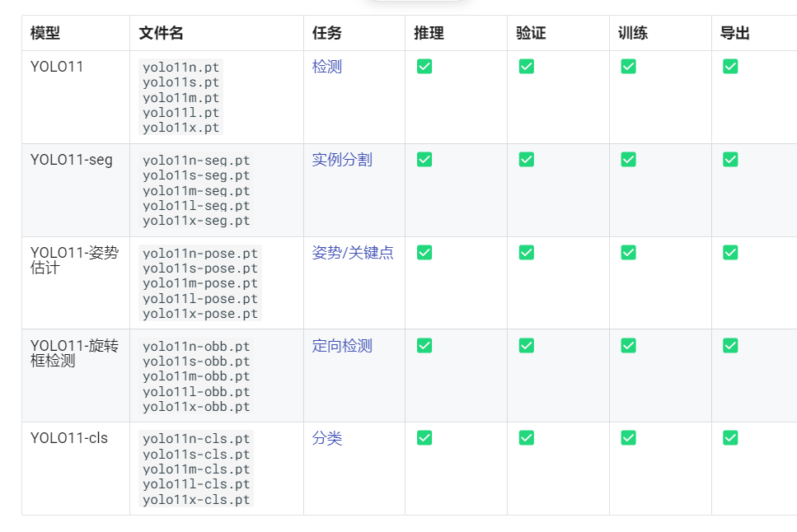Click YOLO11-seg 推理 green checkmark
This screenshot has width=797, height=532.
click(x=424, y=160)
